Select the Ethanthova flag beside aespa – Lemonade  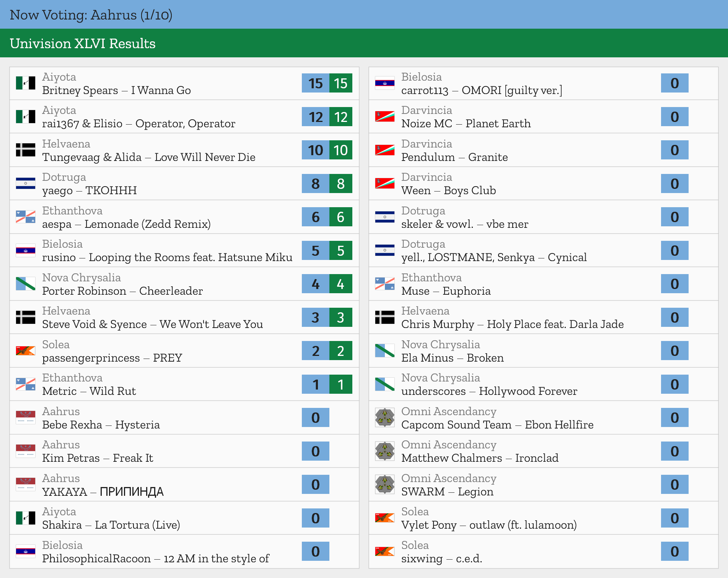click(26, 217)
